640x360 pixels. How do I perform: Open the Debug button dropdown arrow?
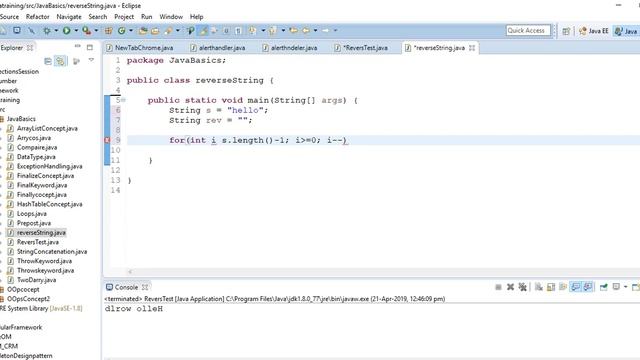coord(56,31)
